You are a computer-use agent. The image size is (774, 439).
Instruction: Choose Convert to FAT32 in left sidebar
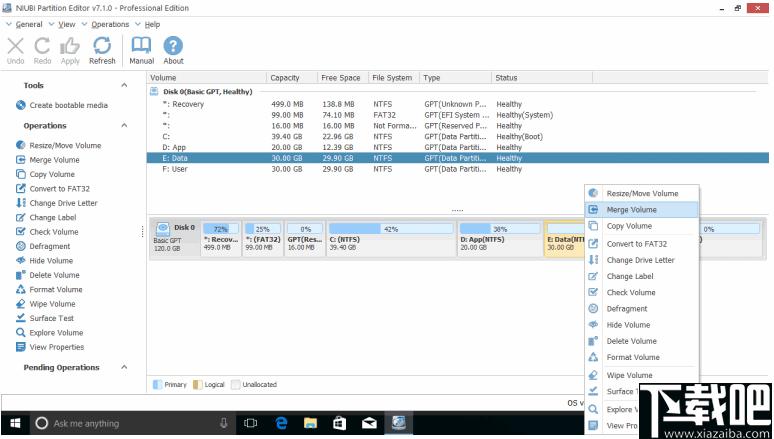point(53,188)
